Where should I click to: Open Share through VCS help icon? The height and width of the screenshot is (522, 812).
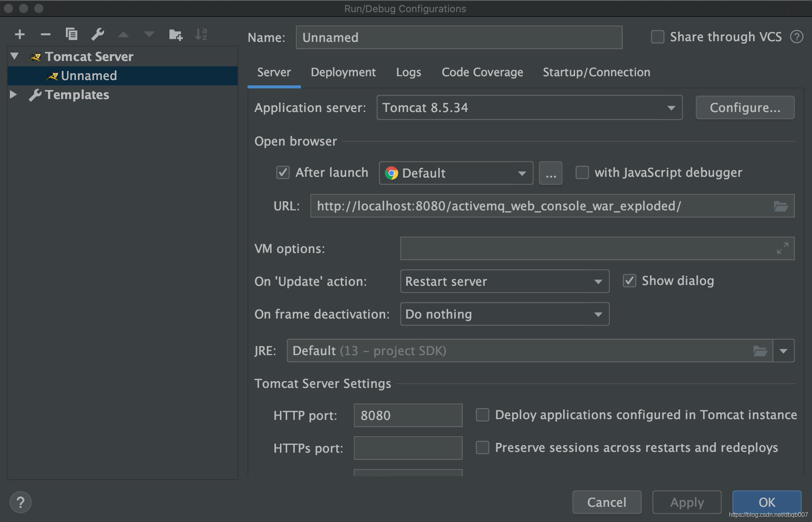tap(797, 37)
